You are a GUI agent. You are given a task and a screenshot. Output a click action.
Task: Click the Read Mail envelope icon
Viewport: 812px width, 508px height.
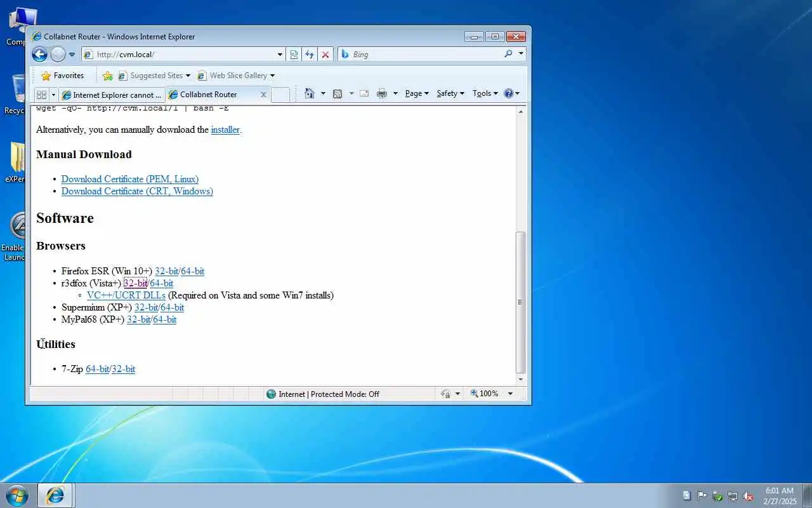(x=364, y=93)
